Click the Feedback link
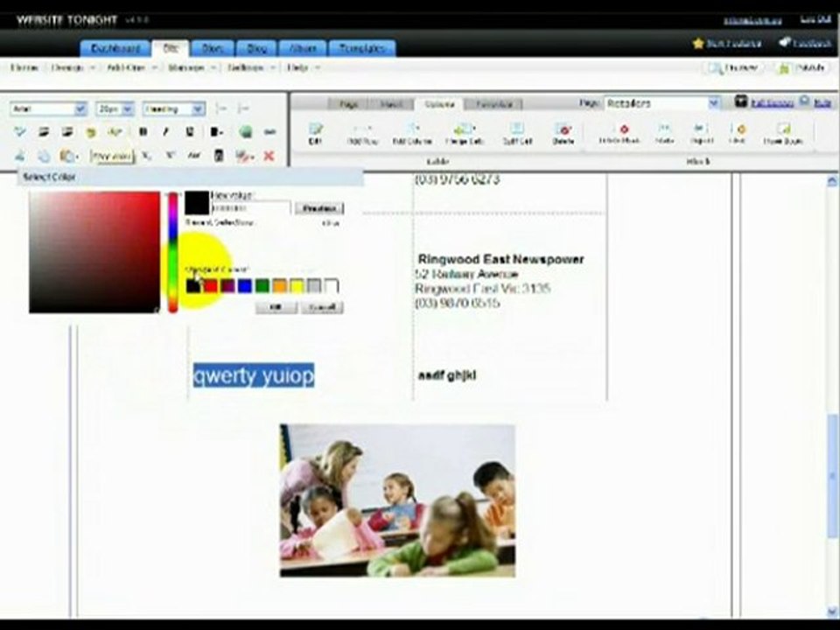 [811, 44]
